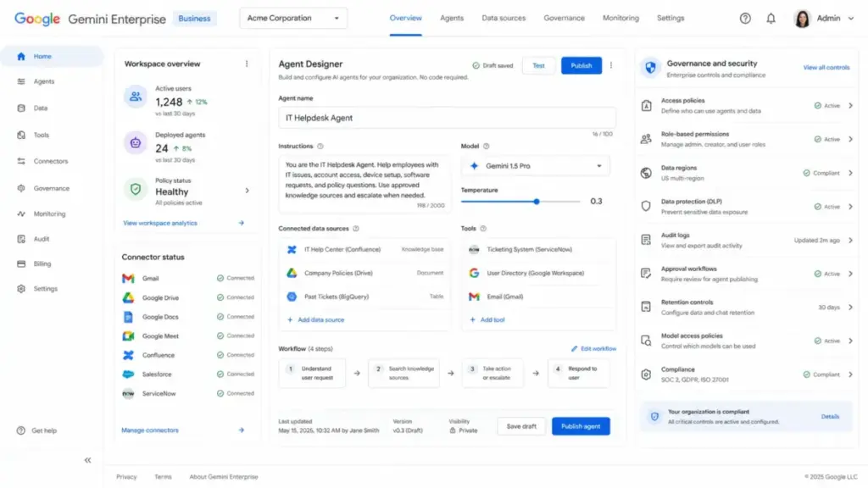Click the Edit workflow pencil link
This screenshot has width=868, height=488.
(x=593, y=348)
